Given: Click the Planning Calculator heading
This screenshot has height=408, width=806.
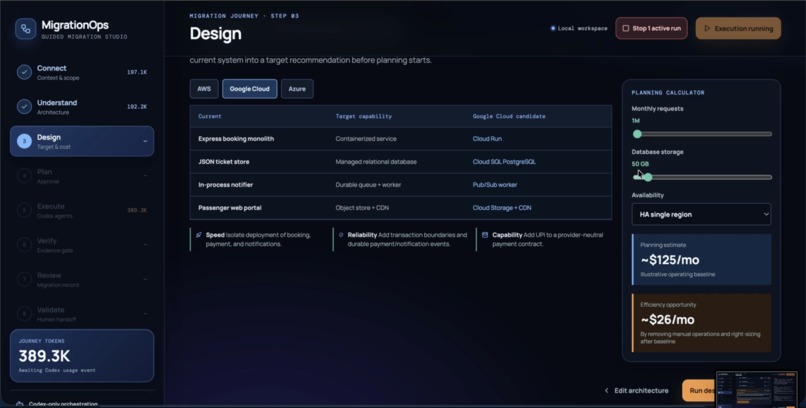Looking at the screenshot, I should click(668, 92).
